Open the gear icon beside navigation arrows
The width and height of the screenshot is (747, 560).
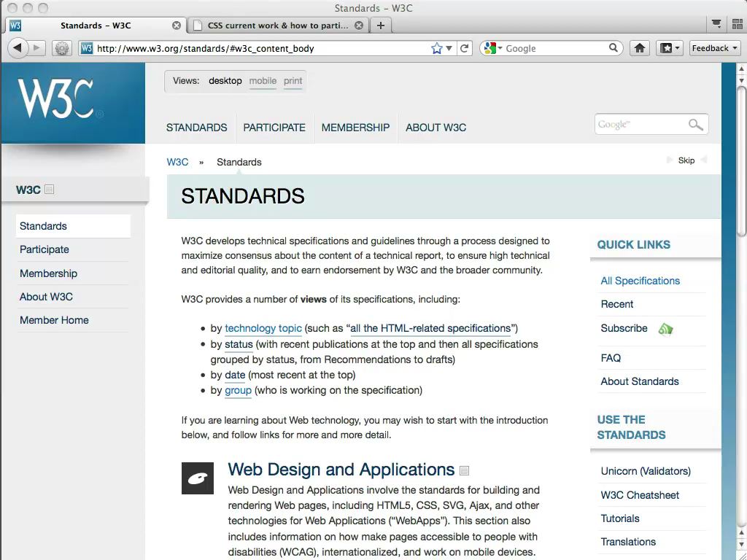point(61,48)
